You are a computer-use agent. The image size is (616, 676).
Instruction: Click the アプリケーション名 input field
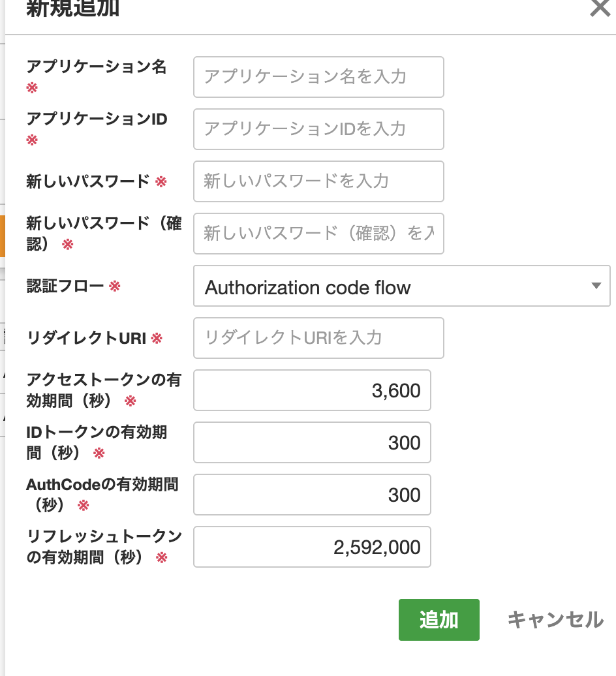tap(318, 77)
